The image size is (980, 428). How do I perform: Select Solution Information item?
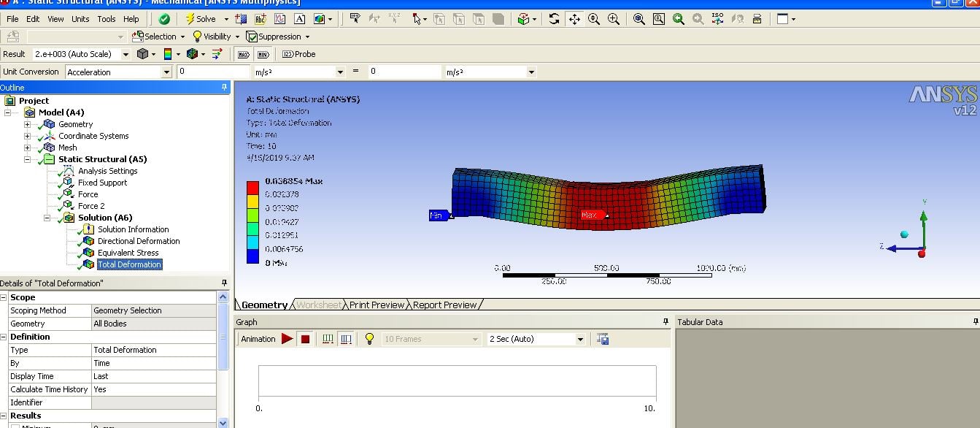(133, 229)
